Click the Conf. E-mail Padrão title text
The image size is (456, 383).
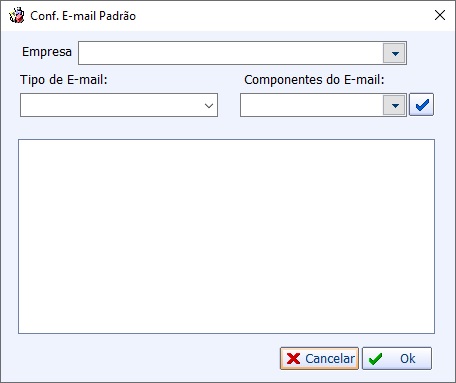click(x=83, y=16)
